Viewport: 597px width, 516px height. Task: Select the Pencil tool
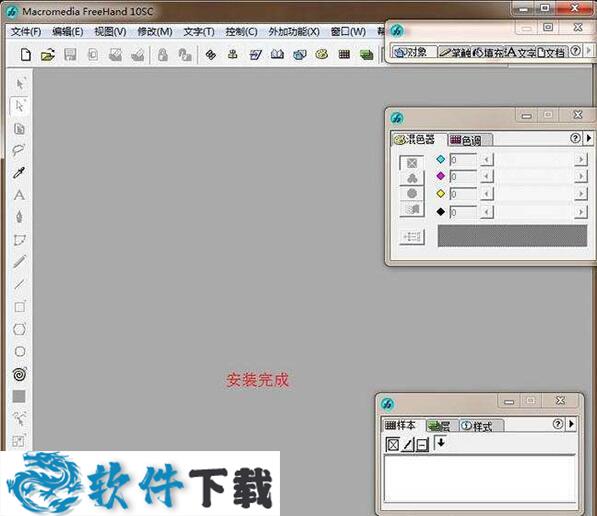click(x=19, y=261)
